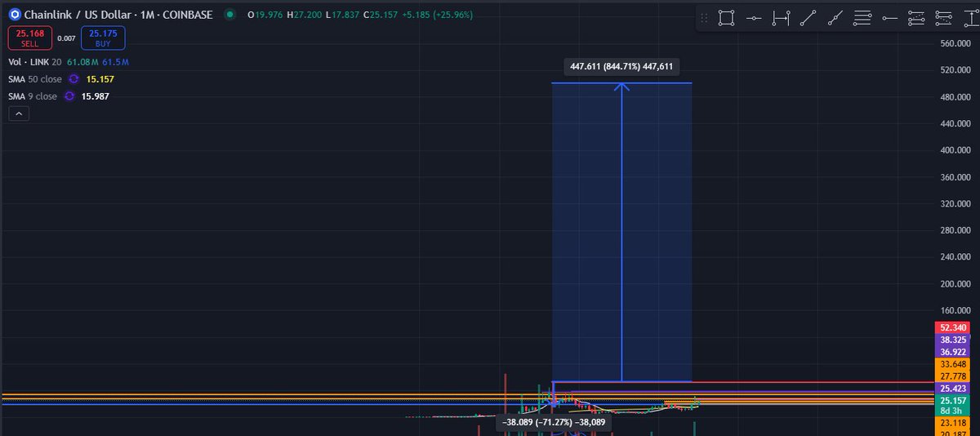The width and height of the screenshot is (980, 436).
Task: Click the high price value 27.200
Action: pyautogui.click(x=310, y=15)
